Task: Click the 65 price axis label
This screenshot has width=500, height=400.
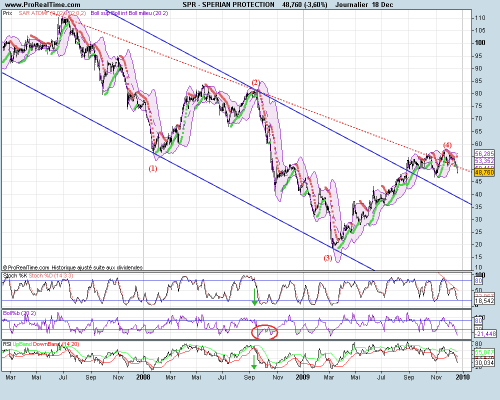Action: [479, 131]
